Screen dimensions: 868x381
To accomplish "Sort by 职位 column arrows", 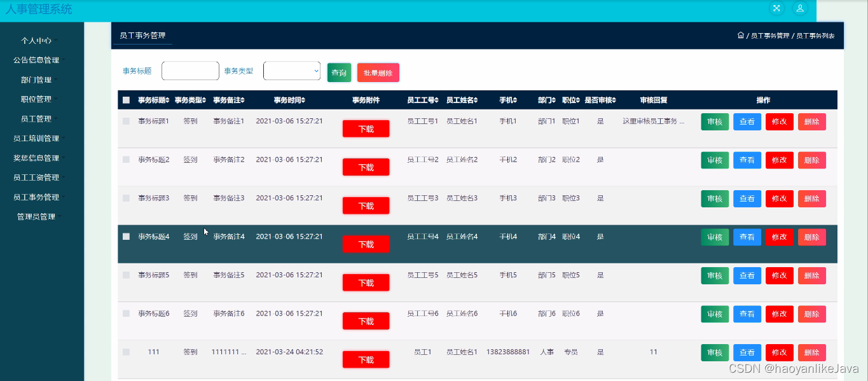I will (x=578, y=100).
